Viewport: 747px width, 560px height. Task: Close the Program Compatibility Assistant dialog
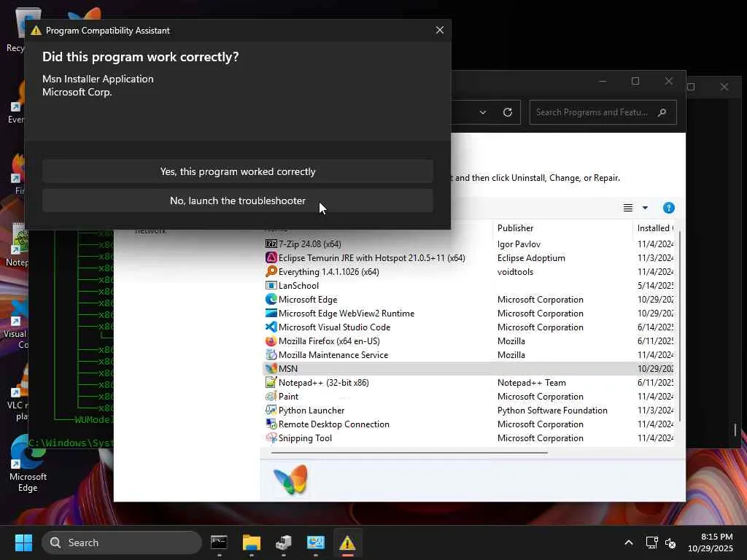(x=439, y=30)
